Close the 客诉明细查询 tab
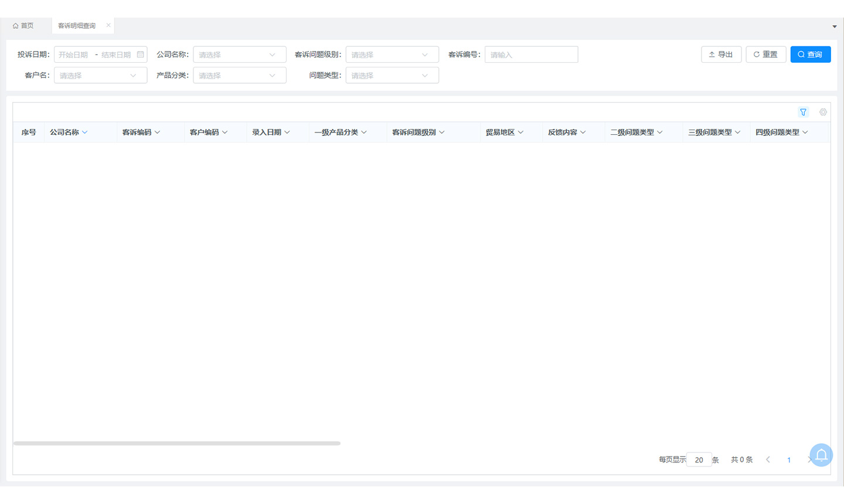The width and height of the screenshot is (844, 504). click(x=108, y=25)
